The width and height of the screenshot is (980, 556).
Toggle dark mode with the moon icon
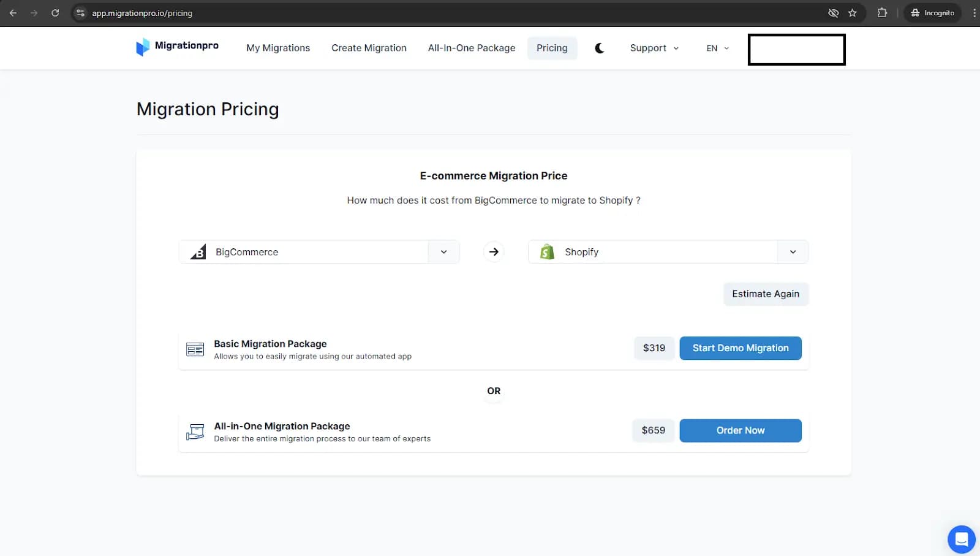pyautogui.click(x=600, y=48)
